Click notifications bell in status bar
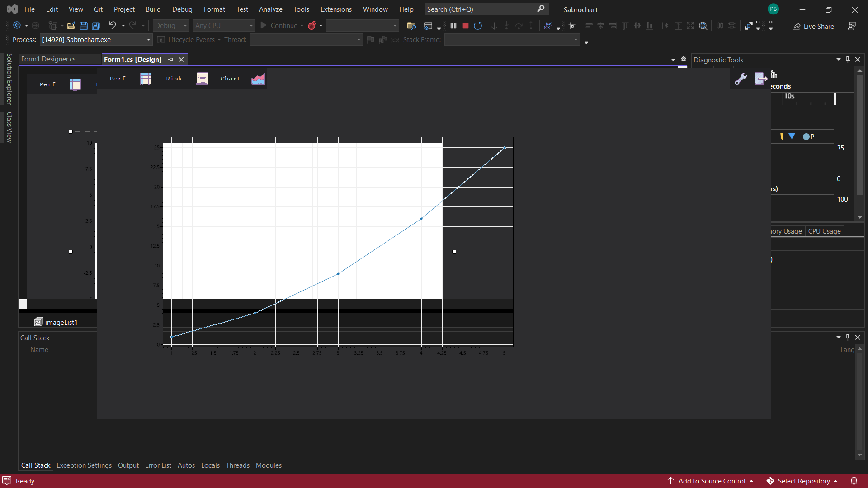 click(x=854, y=481)
